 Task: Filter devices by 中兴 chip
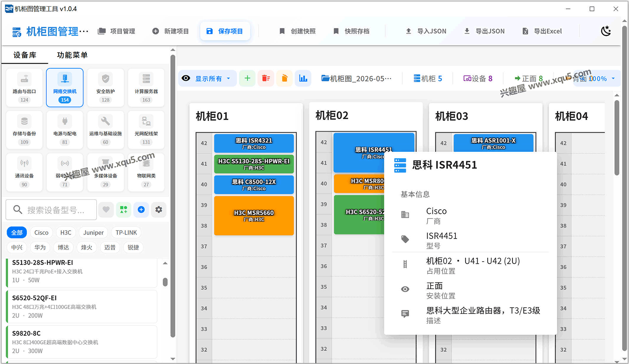[17, 247]
